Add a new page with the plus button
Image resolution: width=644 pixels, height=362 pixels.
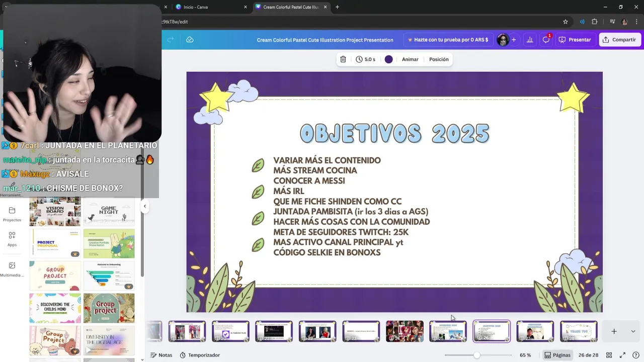point(614,331)
